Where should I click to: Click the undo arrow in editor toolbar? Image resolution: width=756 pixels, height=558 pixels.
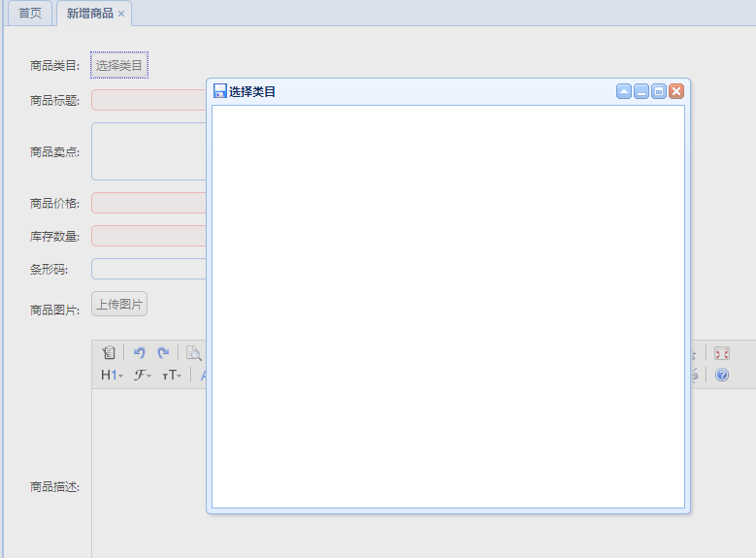point(139,353)
